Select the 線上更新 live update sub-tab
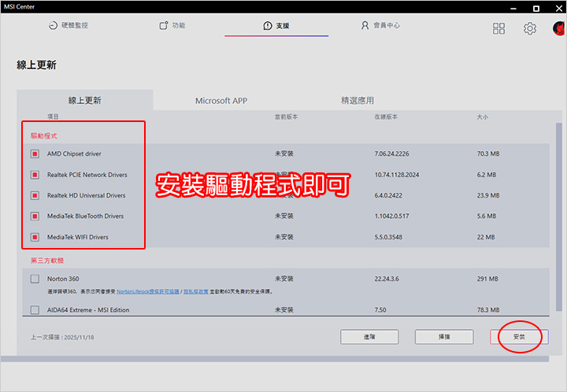The height and width of the screenshot is (392, 567). tap(84, 101)
